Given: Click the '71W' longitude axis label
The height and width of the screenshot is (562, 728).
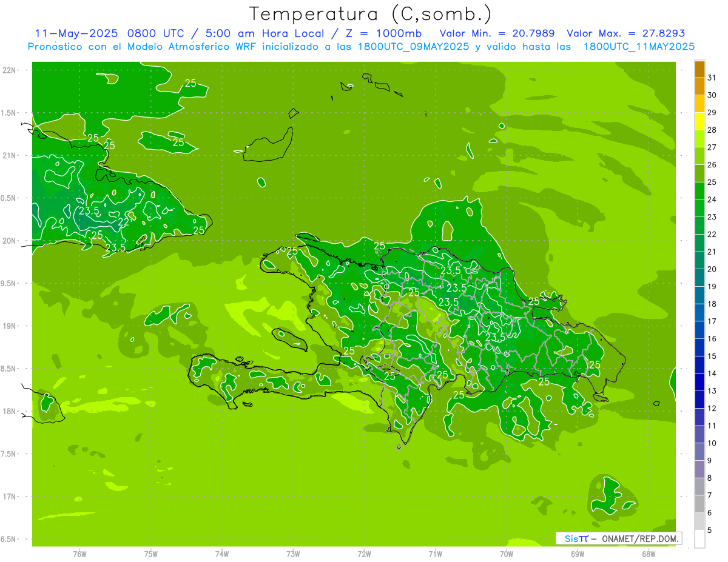Looking at the screenshot, I should coord(435,554).
